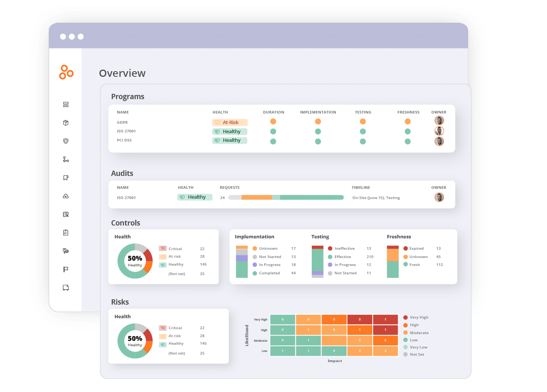Viewport: 547px width, 392px height.
Task: Open the vendor key icon in sidebar
Action: 66,251
